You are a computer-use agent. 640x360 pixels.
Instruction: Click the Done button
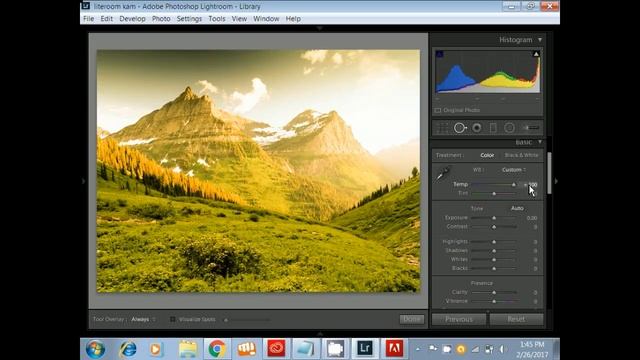point(411,319)
